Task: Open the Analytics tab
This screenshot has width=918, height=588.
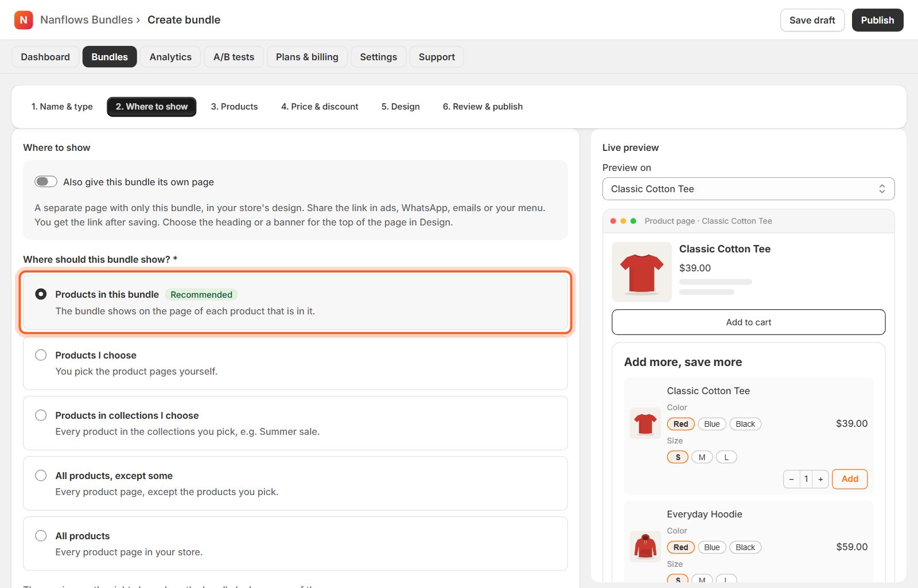Action: (170, 57)
